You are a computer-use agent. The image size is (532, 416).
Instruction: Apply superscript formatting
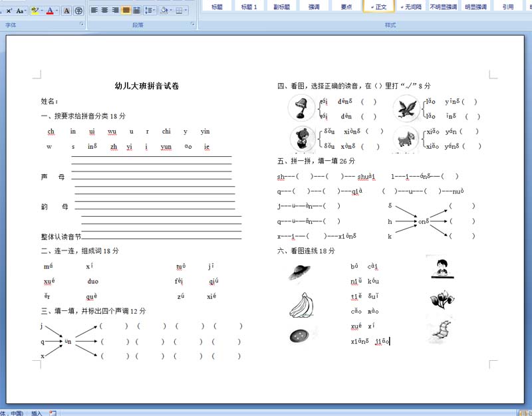pyautogui.click(x=9, y=11)
